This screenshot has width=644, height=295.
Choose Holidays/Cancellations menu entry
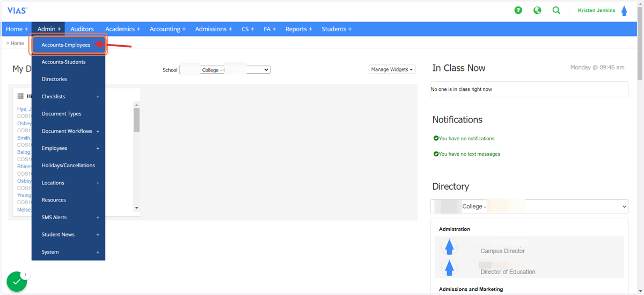(69, 165)
